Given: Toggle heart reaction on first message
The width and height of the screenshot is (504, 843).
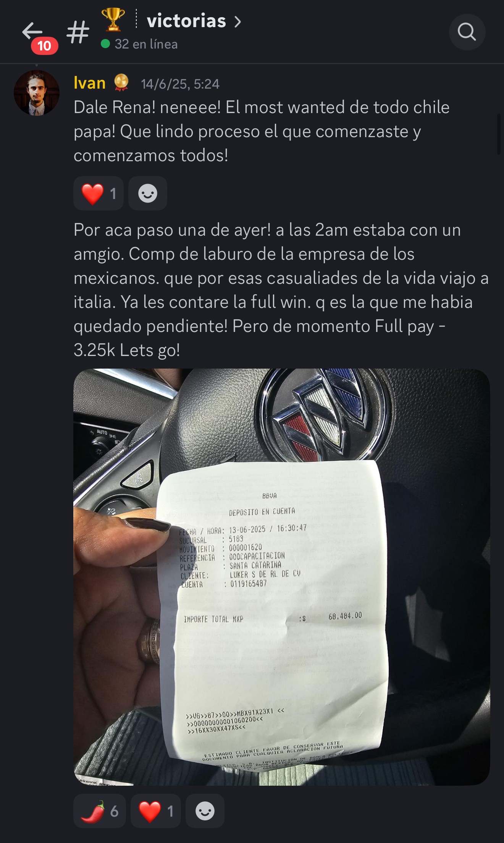Looking at the screenshot, I should 99,193.
